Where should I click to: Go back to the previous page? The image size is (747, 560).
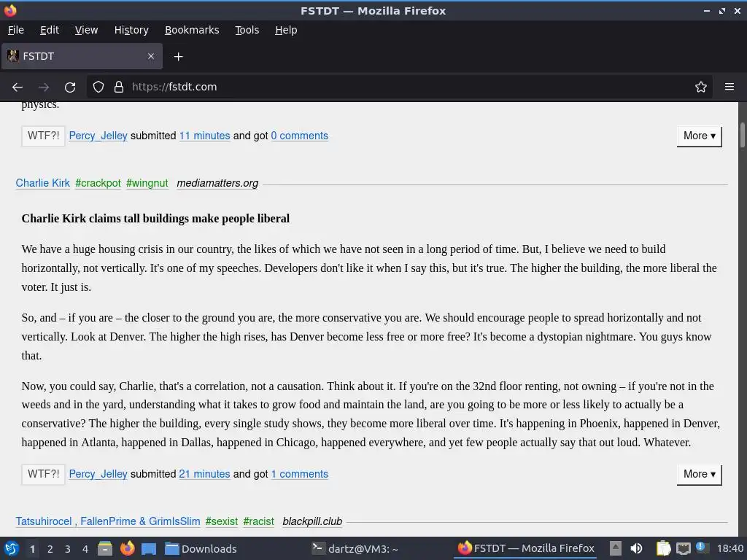[18, 87]
